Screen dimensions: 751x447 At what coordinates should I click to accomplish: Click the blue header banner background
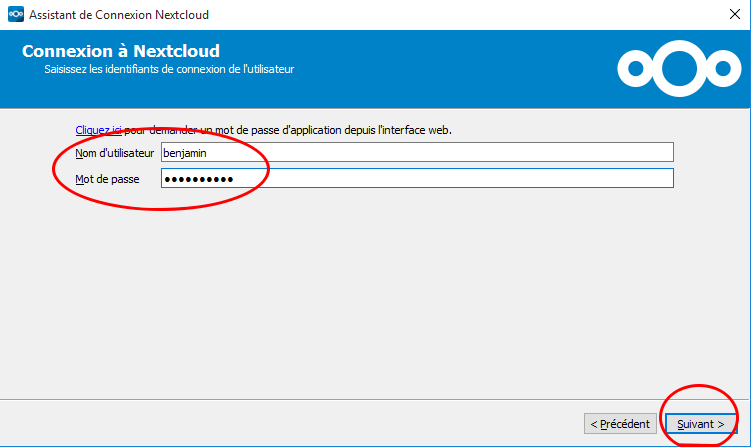pos(450,68)
